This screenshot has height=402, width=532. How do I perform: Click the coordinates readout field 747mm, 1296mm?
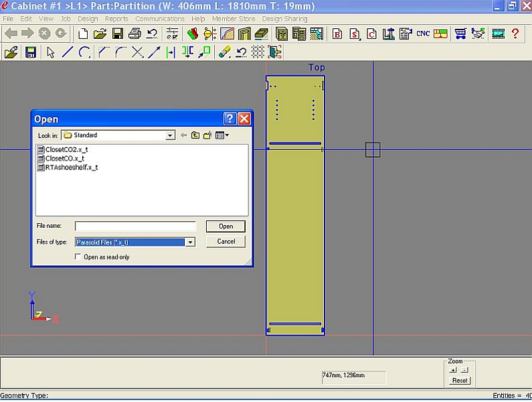pyautogui.click(x=353, y=377)
